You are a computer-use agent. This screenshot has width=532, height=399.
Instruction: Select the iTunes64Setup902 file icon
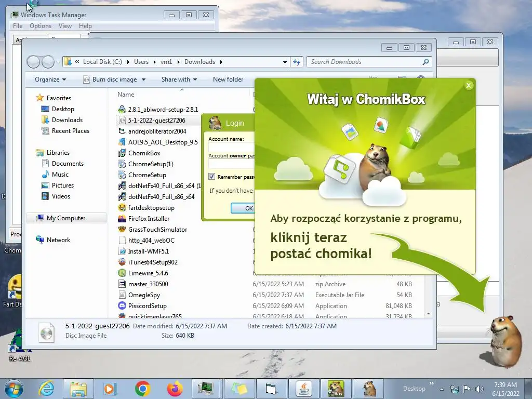tap(122, 262)
